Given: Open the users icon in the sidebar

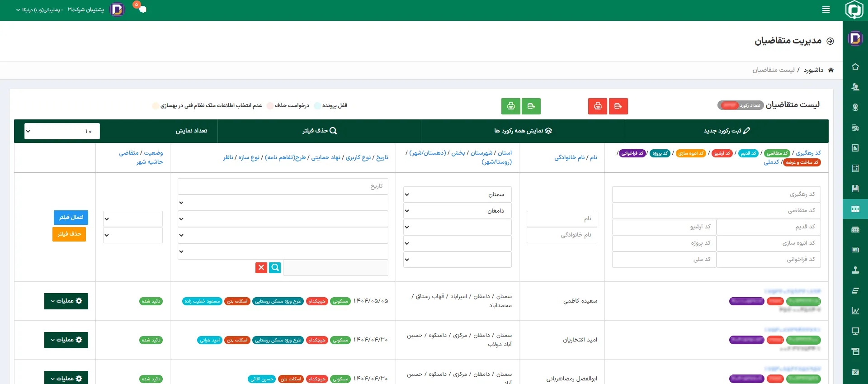Looking at the screenshot, I should [x=855, y=87].
